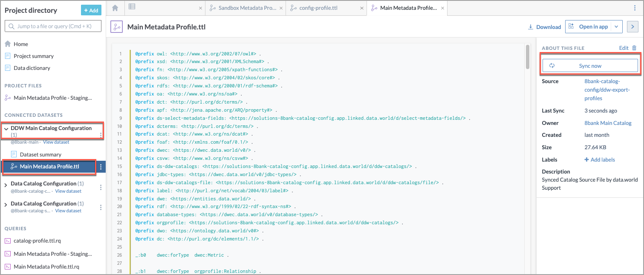Open the Open in app dropdown arrow
644x275 pixels.
[617, 26]
